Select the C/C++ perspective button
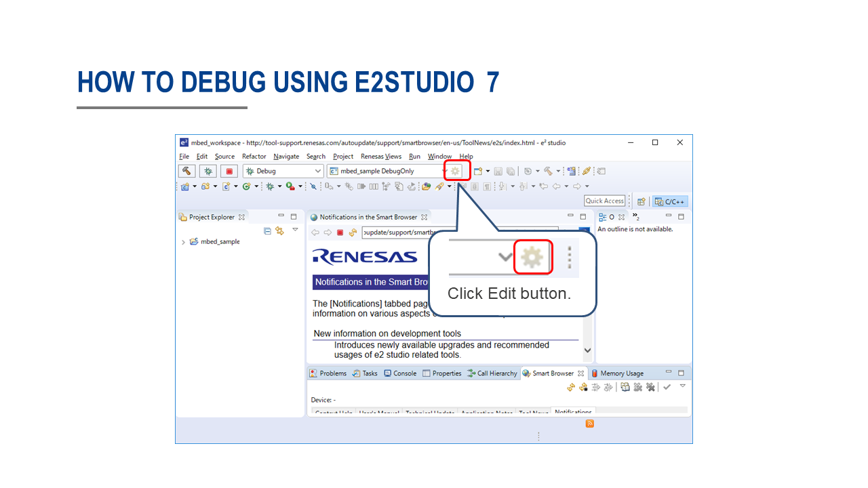Viewport: 868px width, 488px height. [x=670, y=201]
